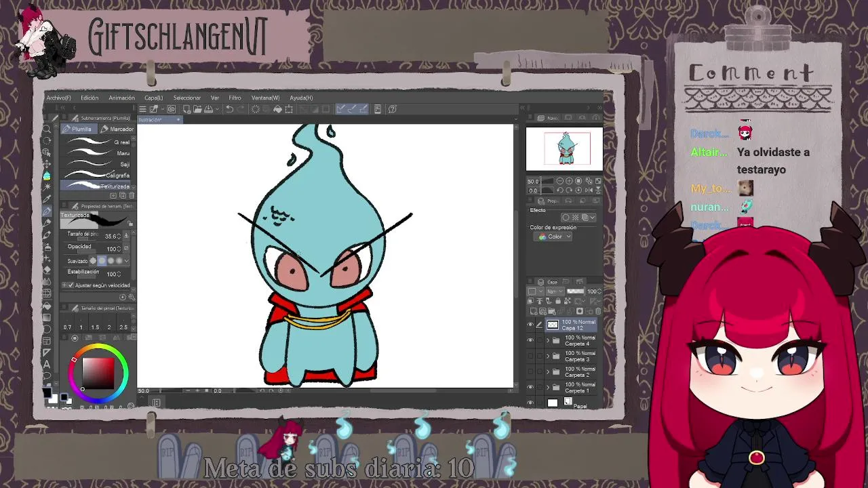Select the Move layer tool
The width and height of the screenshot is (868, 488).
47,164
